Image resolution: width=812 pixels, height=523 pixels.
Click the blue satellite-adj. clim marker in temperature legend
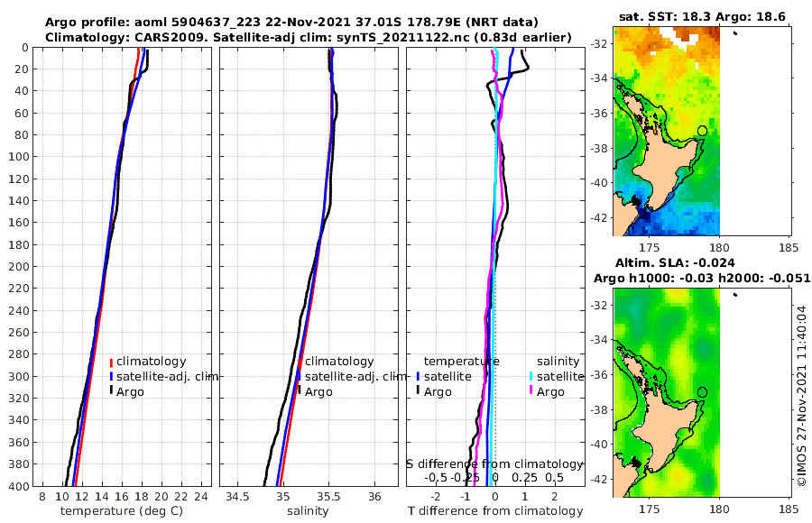click(x=111, y=377)
